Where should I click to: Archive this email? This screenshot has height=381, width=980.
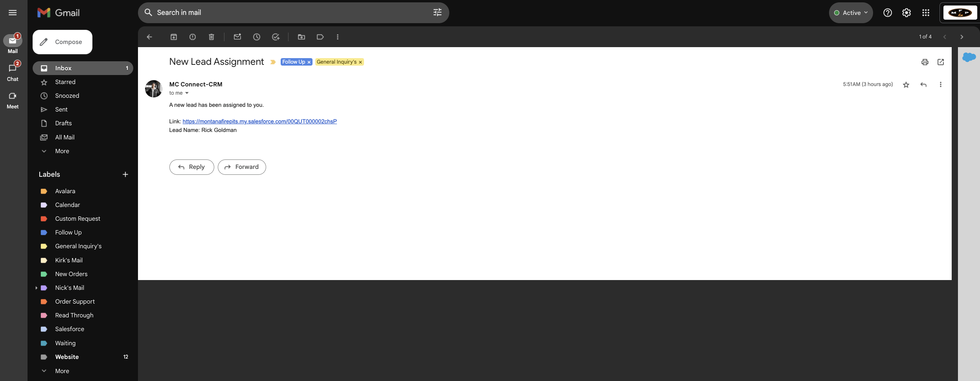pyautogui.click(x=174, y=37)
